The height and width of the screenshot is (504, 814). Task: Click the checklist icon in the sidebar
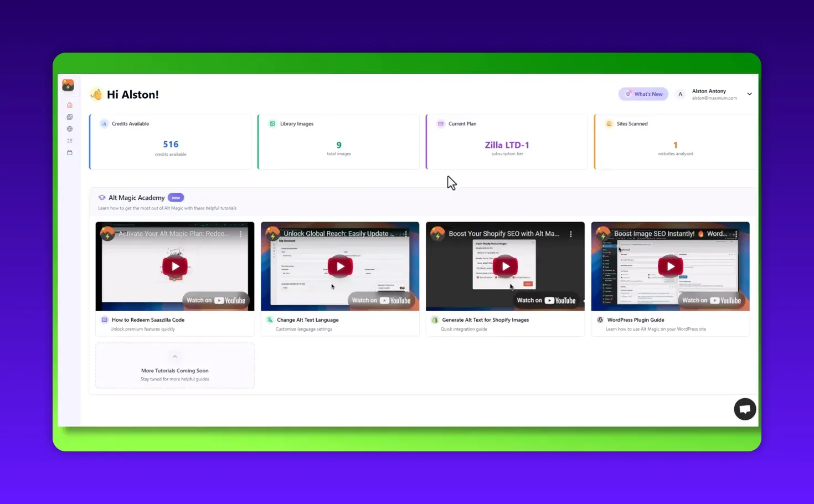click(69, 141)
